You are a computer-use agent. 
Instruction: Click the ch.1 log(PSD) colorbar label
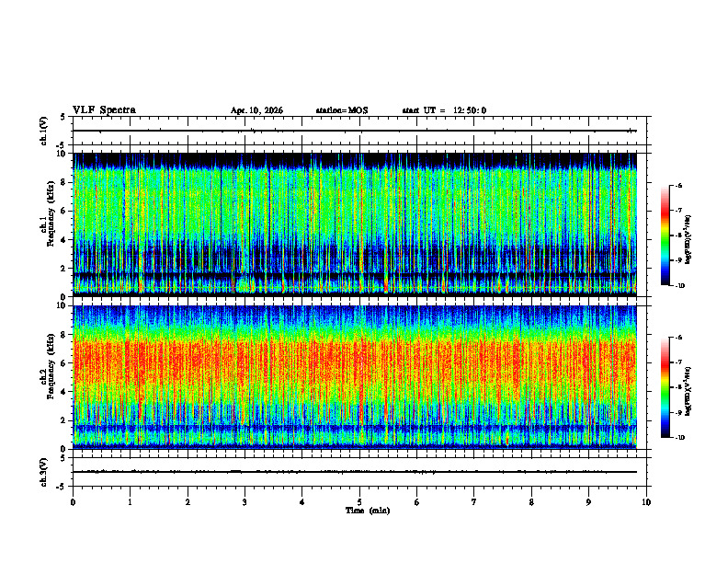688,240
